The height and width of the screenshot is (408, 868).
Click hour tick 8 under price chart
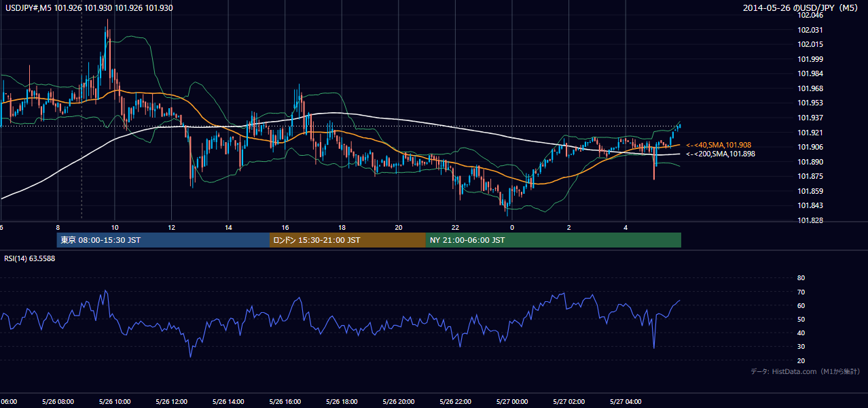58,228
